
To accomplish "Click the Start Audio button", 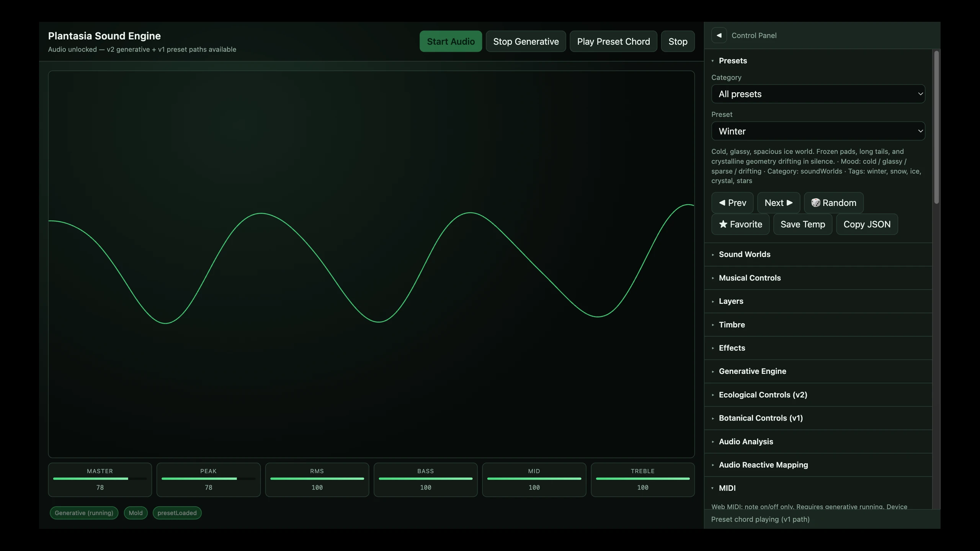I will (451, 41).
